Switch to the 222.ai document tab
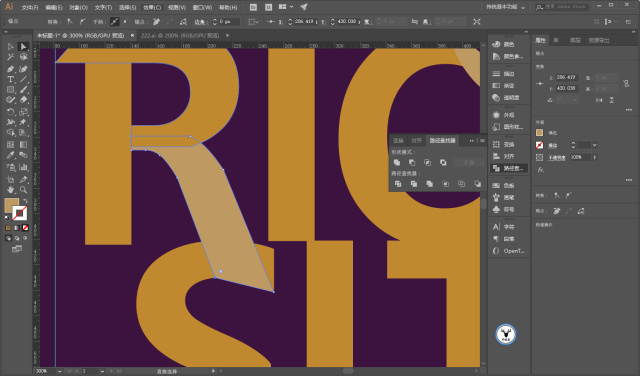This screenshot has width=640, height=376. [x=180, y=36]
